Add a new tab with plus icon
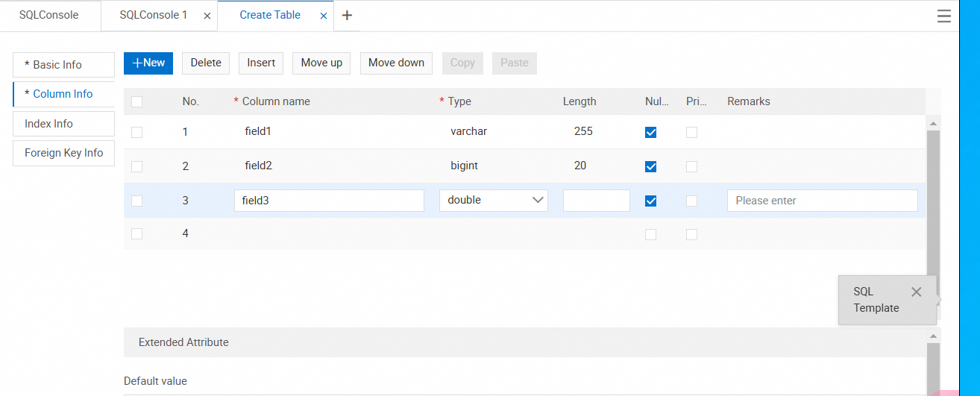980x396 pixels. click(x=347, y=15)
